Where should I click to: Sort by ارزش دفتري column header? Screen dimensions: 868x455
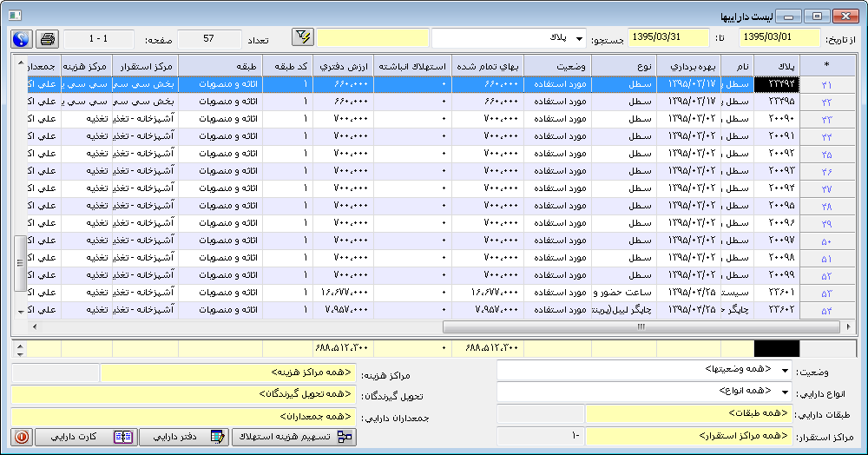pyautogui.click(x=343, y=66)
